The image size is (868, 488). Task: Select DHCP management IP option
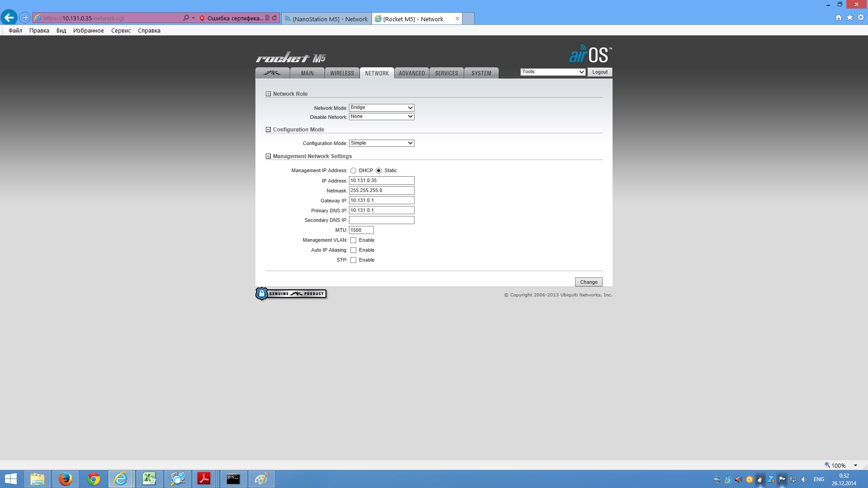pos(353,171)
